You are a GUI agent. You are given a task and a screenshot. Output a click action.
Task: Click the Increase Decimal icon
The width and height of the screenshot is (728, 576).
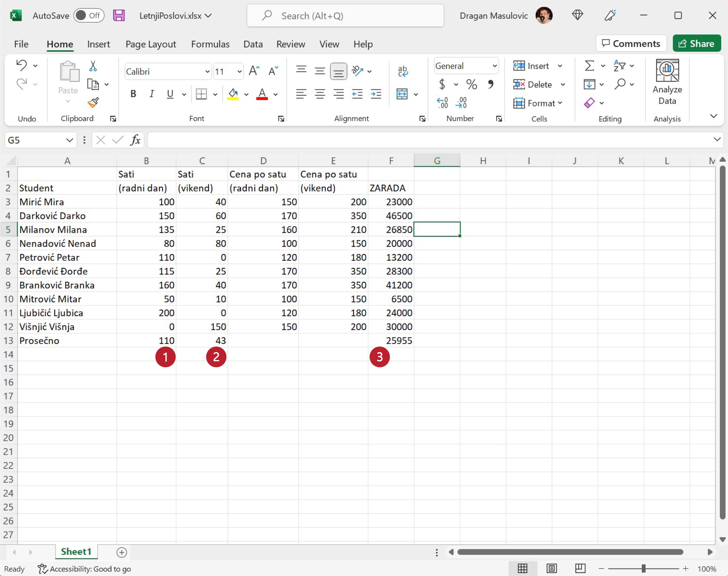tap(442, 102)
